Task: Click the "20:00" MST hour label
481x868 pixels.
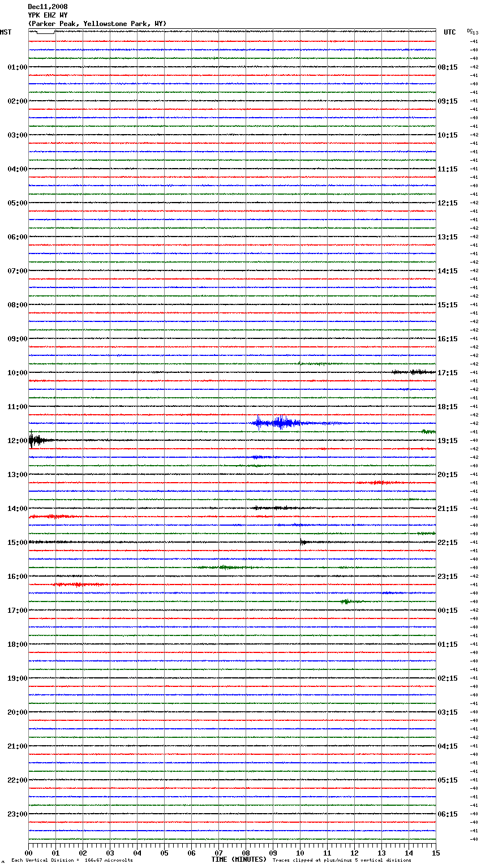Action: [x=18, y=712]
